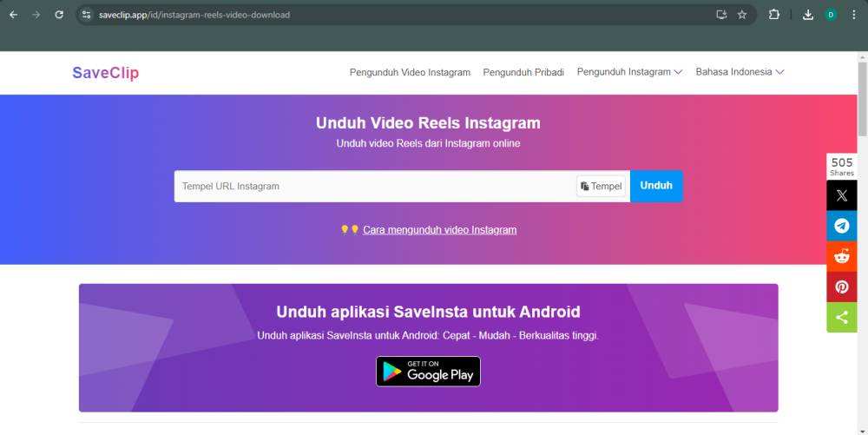Screen dimensions: 868x435
Task: Go back using the browser back arrow
Action: pos(14,15)
